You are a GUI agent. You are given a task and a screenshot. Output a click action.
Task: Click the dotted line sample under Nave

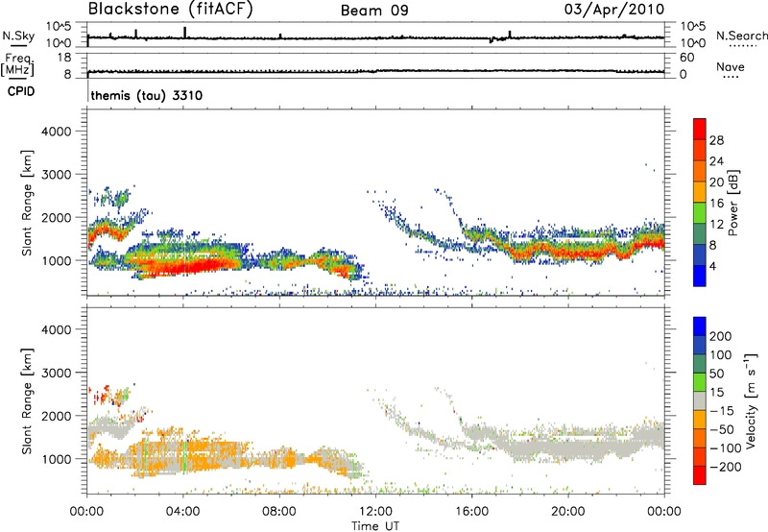tap(731, 77)
